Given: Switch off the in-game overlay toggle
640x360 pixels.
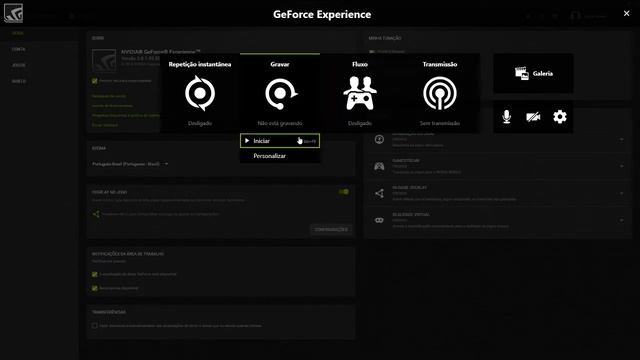Looking at the screenshot, I should pos(344,192).
